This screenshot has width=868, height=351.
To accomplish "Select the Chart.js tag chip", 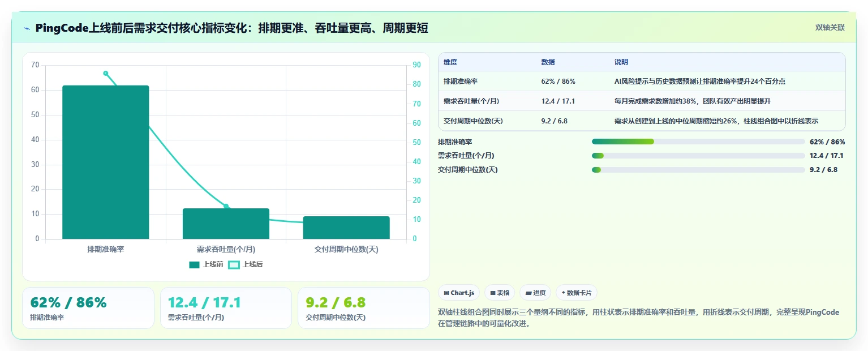I will [459, 293].
